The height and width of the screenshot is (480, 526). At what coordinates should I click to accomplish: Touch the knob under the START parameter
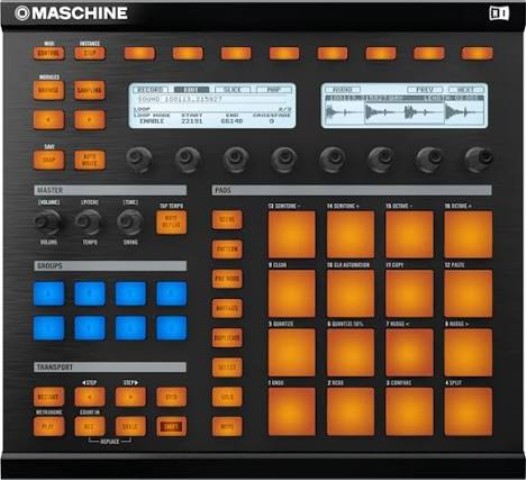click(x=188, y=159)
